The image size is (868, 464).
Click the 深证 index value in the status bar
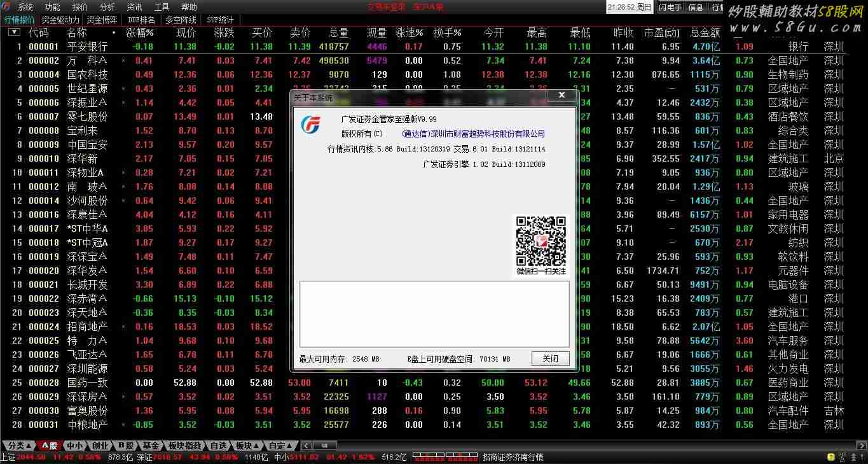pos(168,457)
